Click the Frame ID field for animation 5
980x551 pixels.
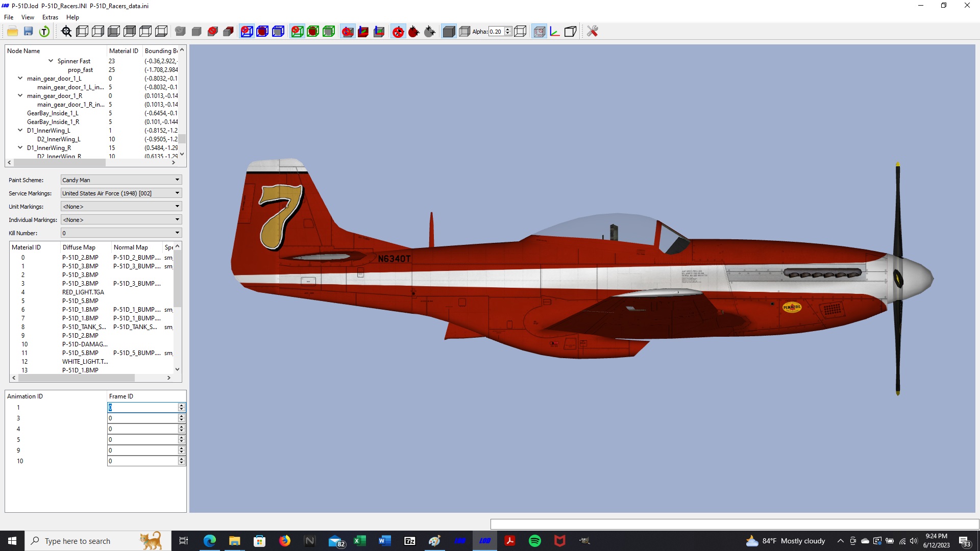[x=143, y=439]
